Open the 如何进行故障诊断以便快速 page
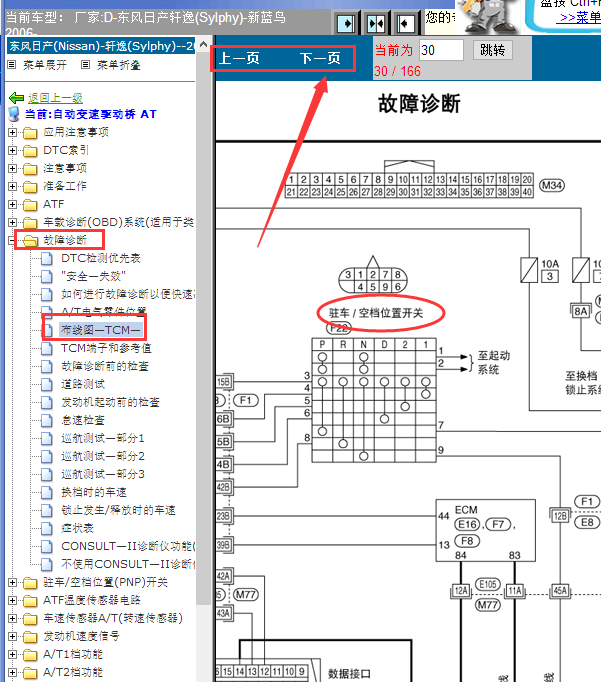601x682 pixels. (128, 294)
